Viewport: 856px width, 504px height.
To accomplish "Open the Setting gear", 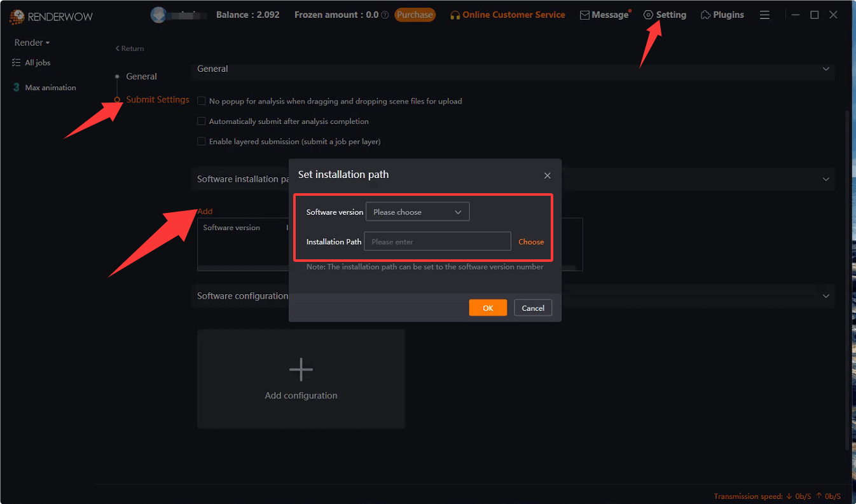I will click(x=665, y=14).
